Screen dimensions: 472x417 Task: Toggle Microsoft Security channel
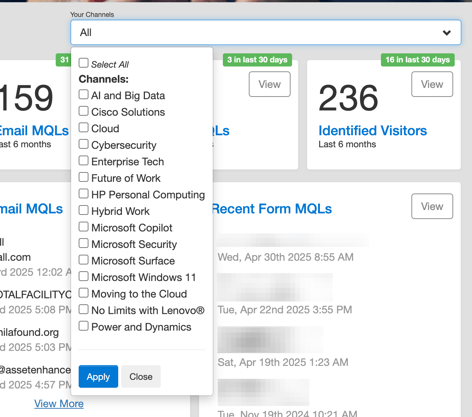click(x=83, y=243)
